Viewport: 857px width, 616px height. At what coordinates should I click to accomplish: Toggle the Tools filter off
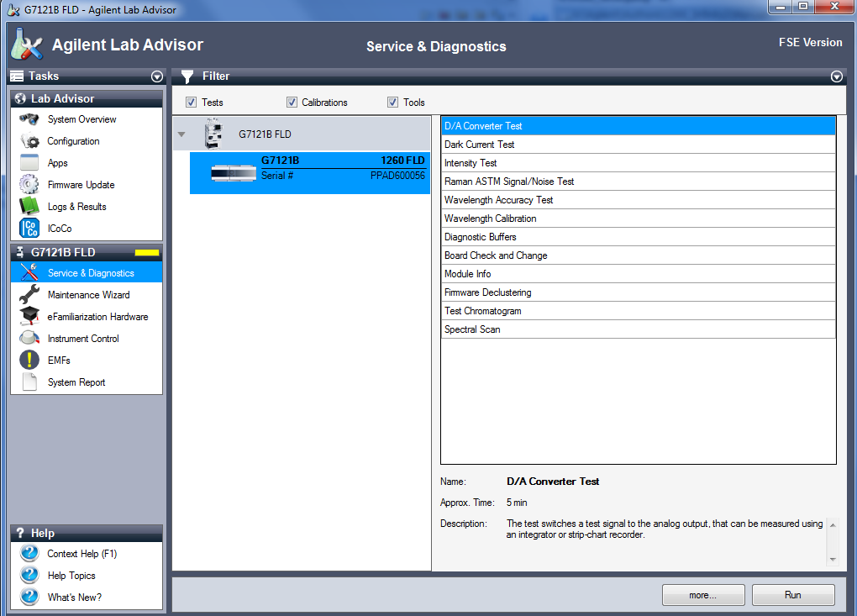point(392,102)
